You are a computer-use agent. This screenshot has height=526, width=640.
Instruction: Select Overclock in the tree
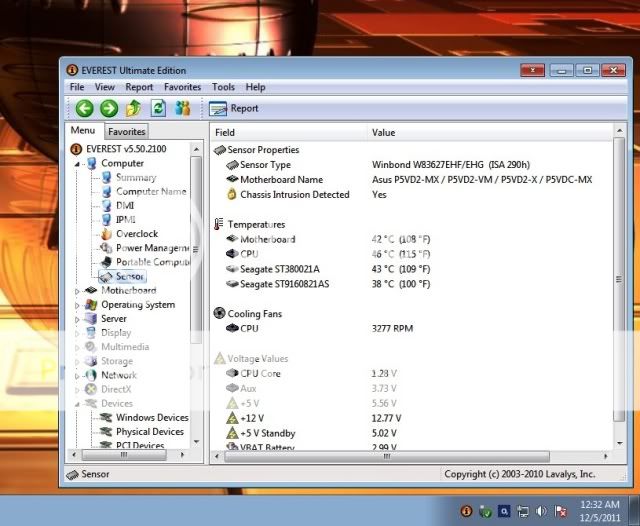(137, 234)
